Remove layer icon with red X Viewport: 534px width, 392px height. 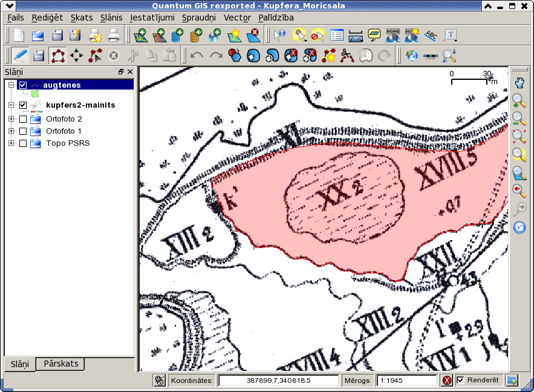tap(253, 35)
